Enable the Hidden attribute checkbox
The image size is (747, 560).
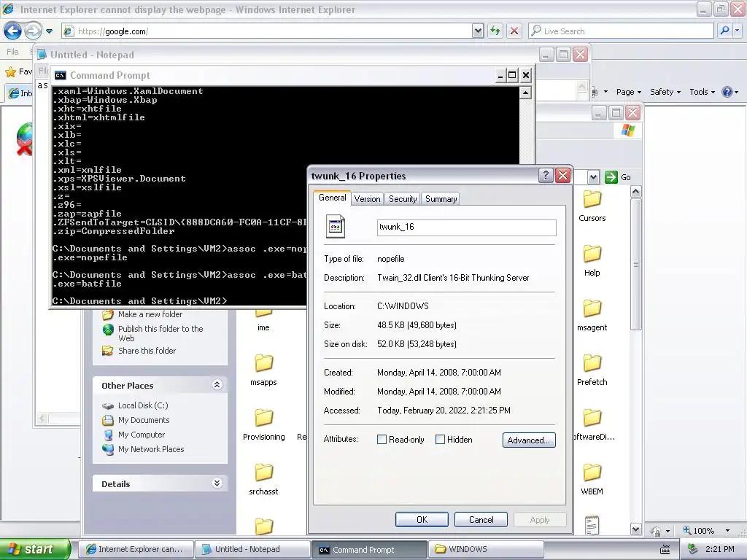[x=440, y=440]
